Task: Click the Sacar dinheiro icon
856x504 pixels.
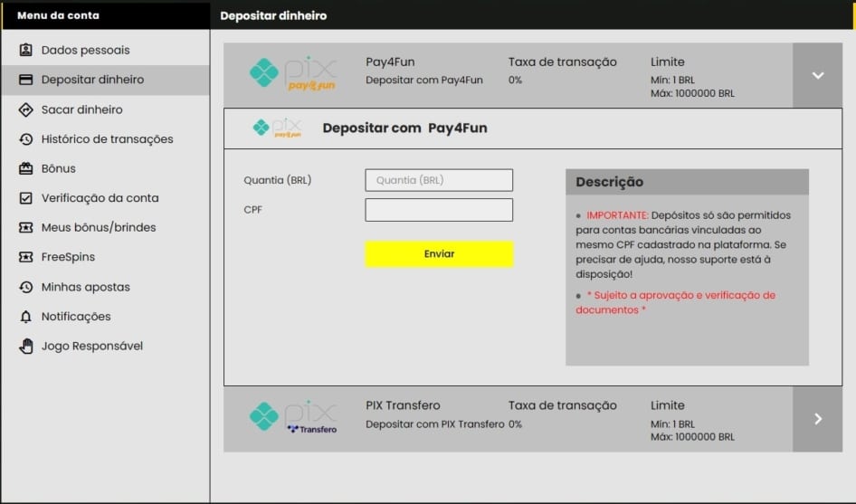Action: (x=25, y=109)
